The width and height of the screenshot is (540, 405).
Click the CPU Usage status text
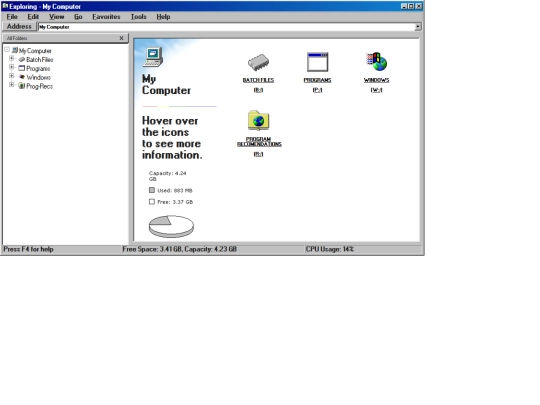[330, 249]
